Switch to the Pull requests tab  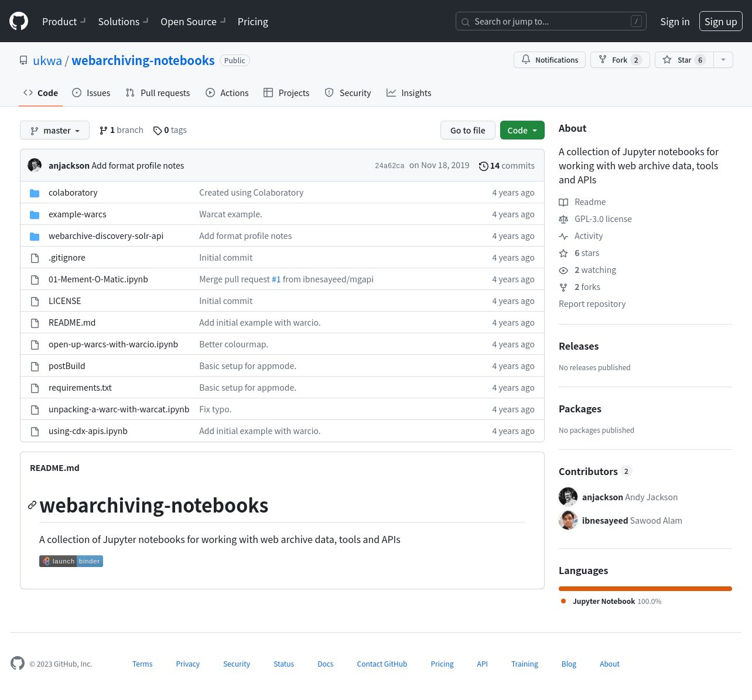click(158, 93)
